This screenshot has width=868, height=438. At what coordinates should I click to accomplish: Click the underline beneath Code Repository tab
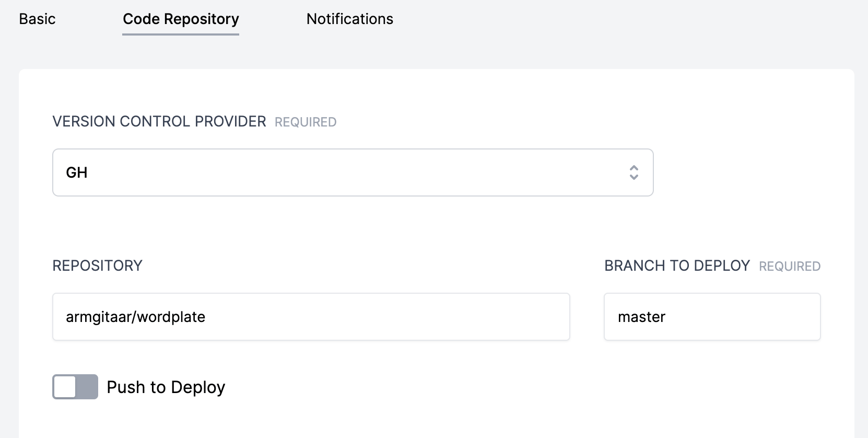click(181, 34)
